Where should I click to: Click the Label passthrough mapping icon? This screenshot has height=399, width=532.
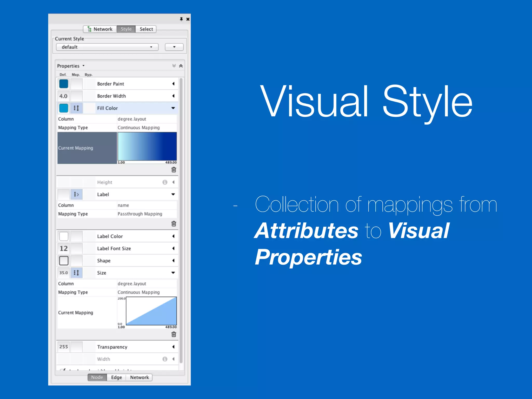tap(77, 194)
